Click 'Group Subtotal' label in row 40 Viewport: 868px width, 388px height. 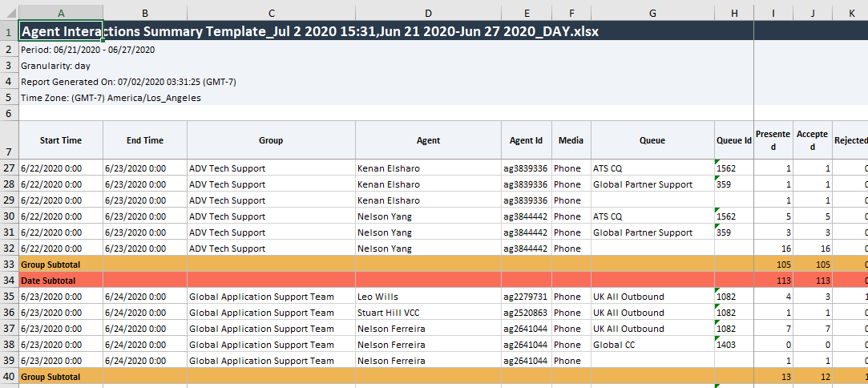(61, 377)
